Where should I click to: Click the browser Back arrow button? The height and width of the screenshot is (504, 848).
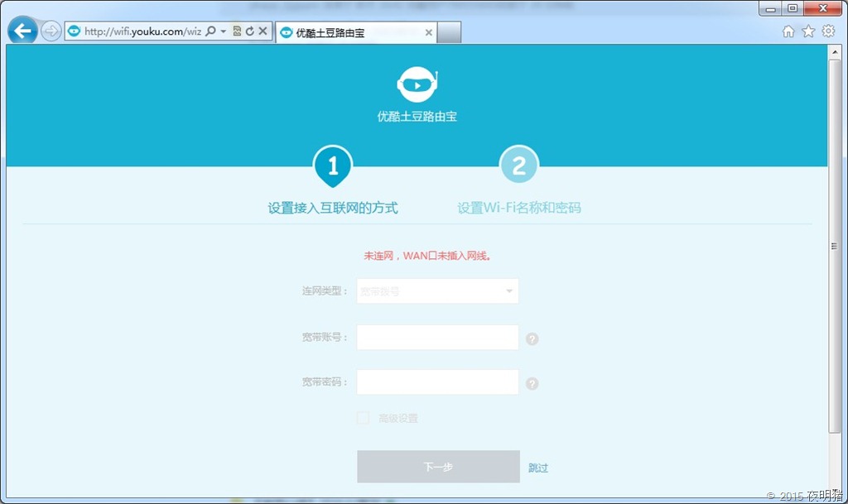point(22,31)
